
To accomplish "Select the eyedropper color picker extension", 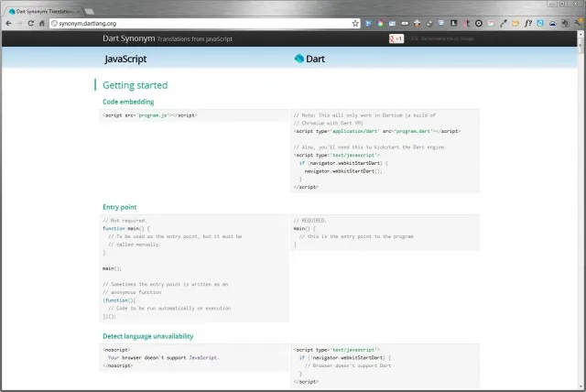I will [x=504, y=23].
